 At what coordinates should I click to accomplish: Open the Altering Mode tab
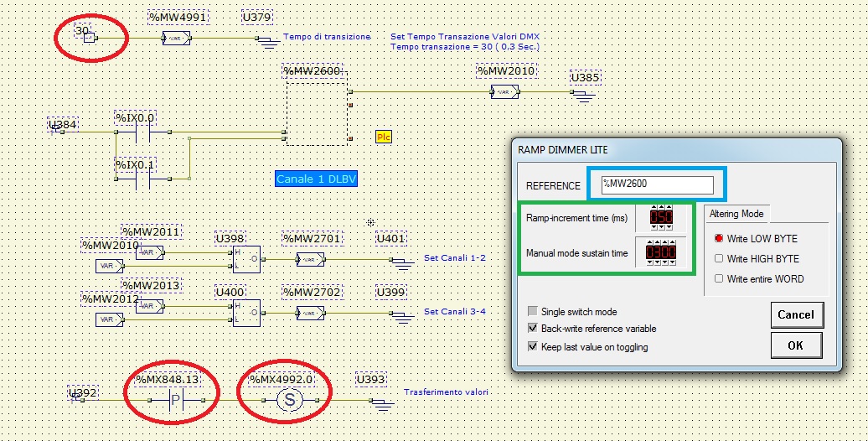736,213
